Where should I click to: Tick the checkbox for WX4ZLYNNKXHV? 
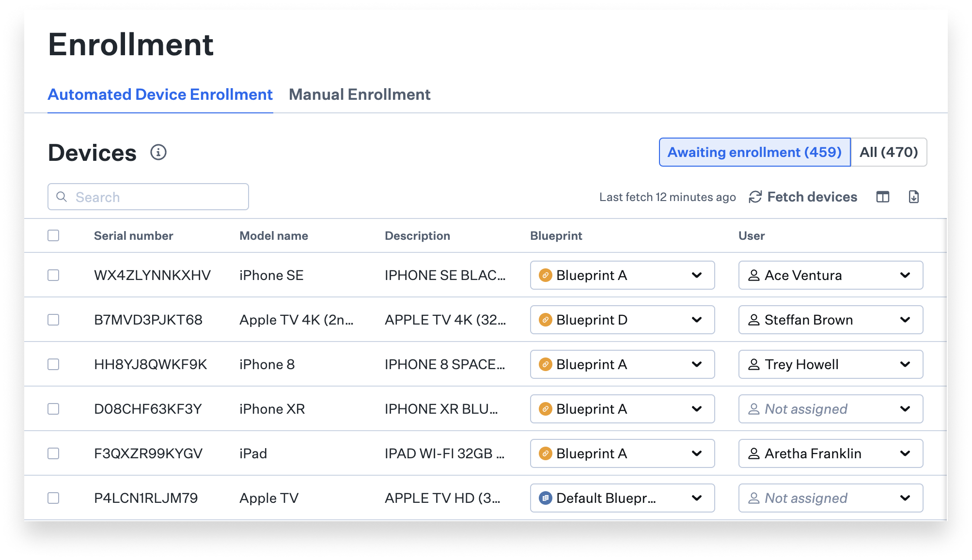point(53,275)
